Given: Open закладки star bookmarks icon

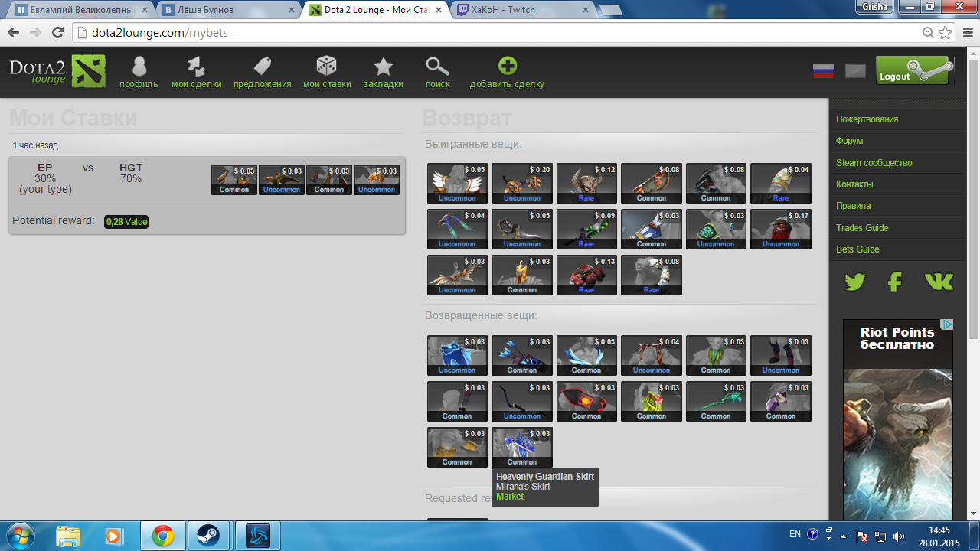Looking at the screenshot, I should click(383, 67).
